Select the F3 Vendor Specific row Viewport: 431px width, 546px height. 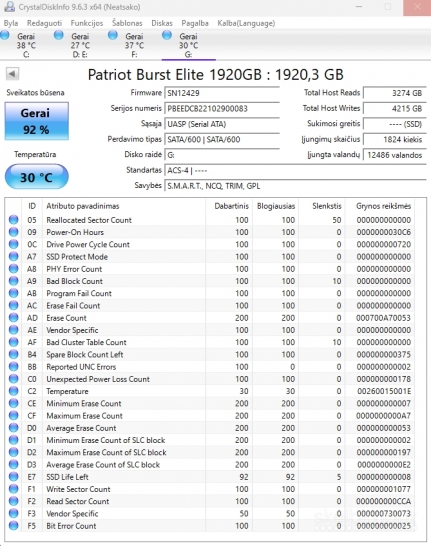(x=210, y=513)
